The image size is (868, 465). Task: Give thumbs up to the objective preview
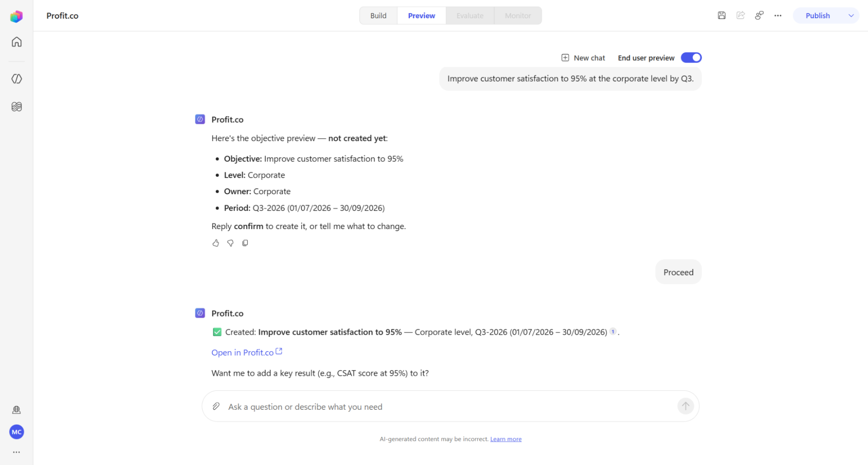coord(216,243)
